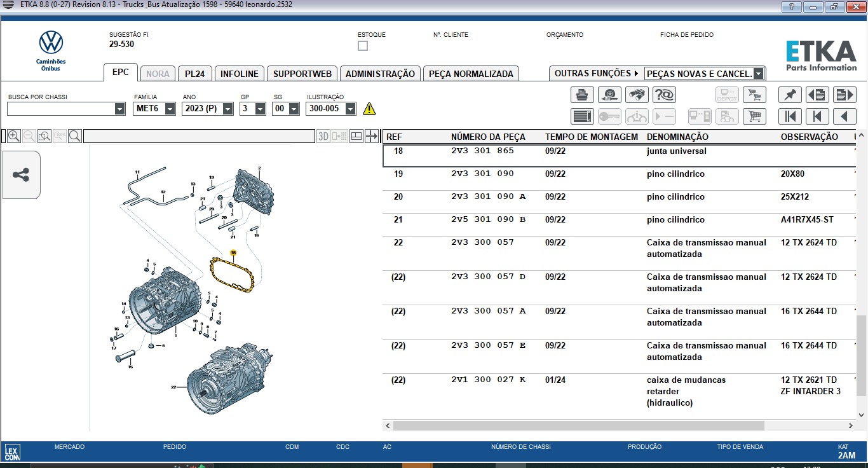Viewport: 868px width, 468px height.
Task: Click the KAT 2AM status entry
Action: point(846,455)
